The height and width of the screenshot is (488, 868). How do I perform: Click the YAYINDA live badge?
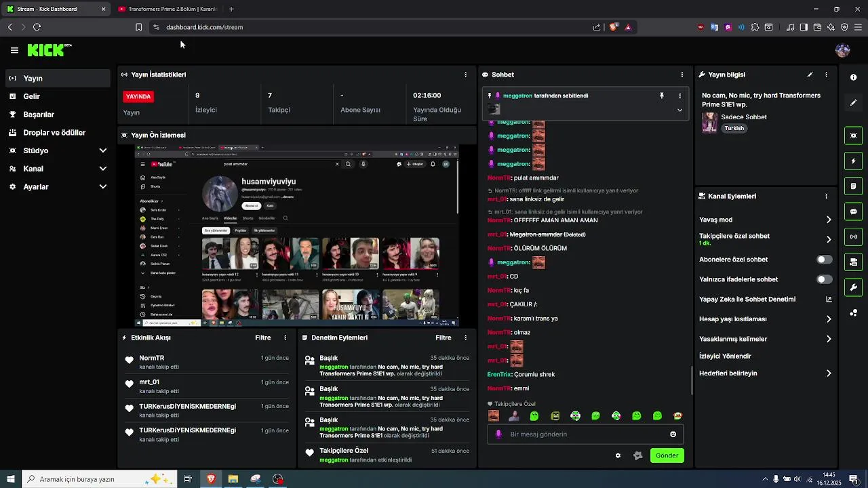tap(138, 96)
